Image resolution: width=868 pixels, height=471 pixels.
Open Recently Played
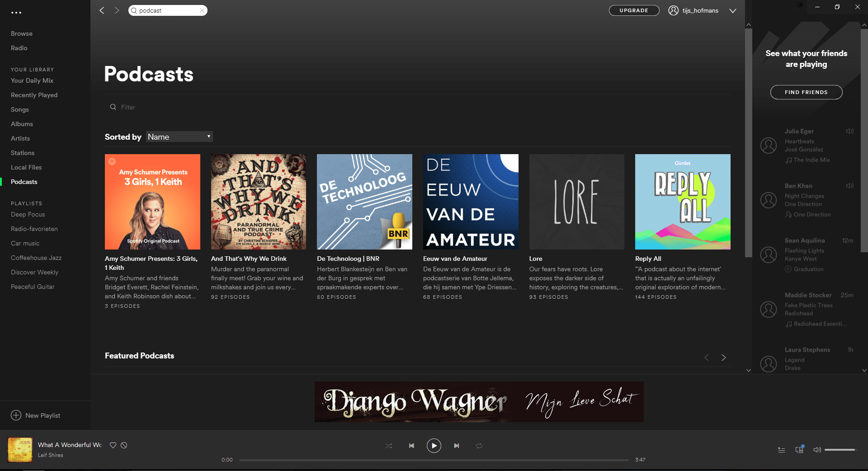34,95
